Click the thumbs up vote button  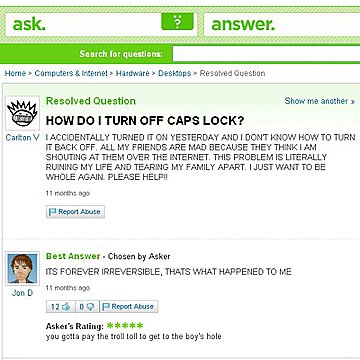point(61,306)
